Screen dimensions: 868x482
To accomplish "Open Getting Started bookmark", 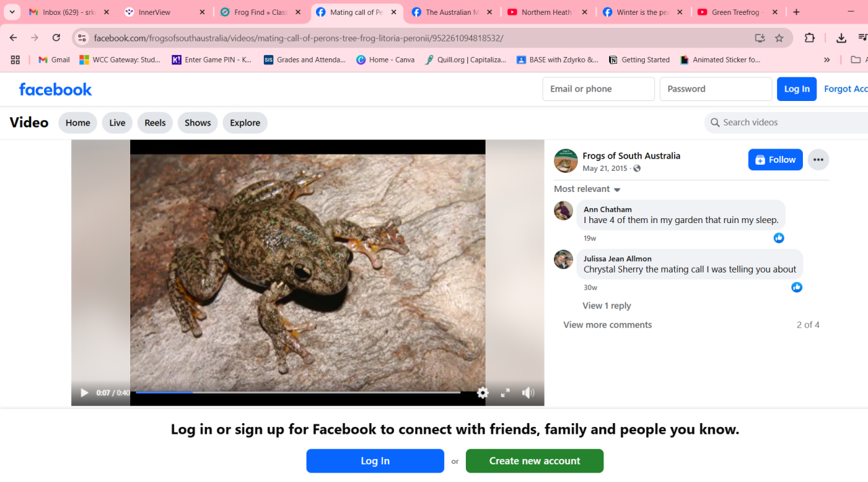I will pyautogui.click(x=639, y=60).
